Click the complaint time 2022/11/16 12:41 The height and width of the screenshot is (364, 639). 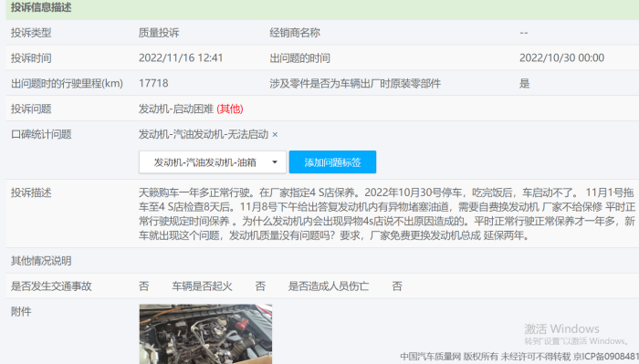click(x=181, y=57)
